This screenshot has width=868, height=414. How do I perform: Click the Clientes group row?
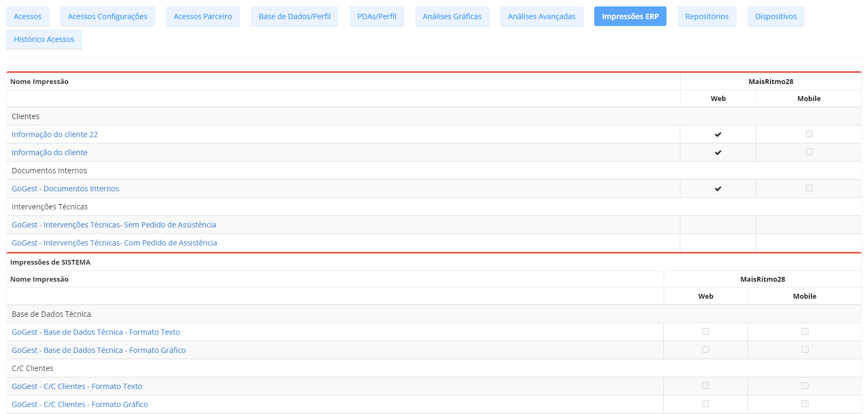(434, 116)
